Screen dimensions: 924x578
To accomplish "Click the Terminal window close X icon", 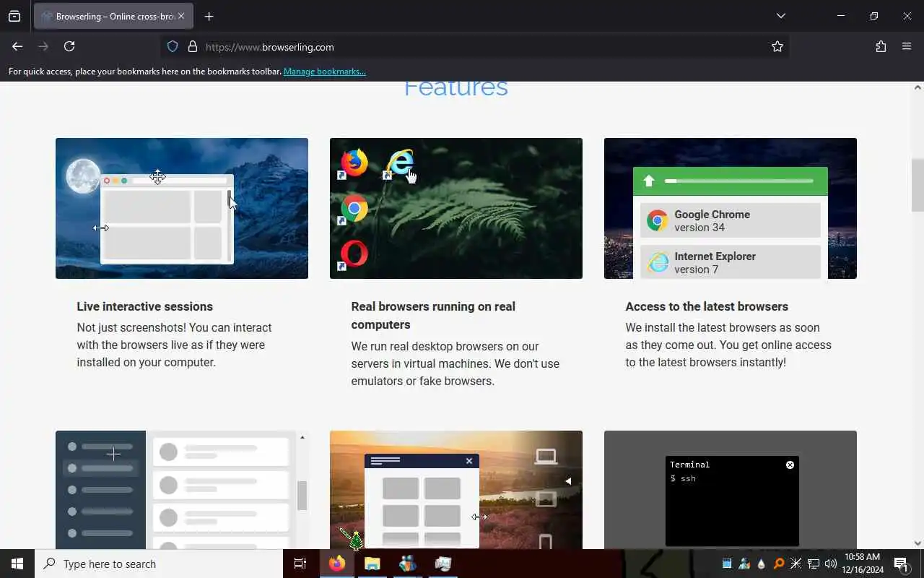I will pos(790,465).
